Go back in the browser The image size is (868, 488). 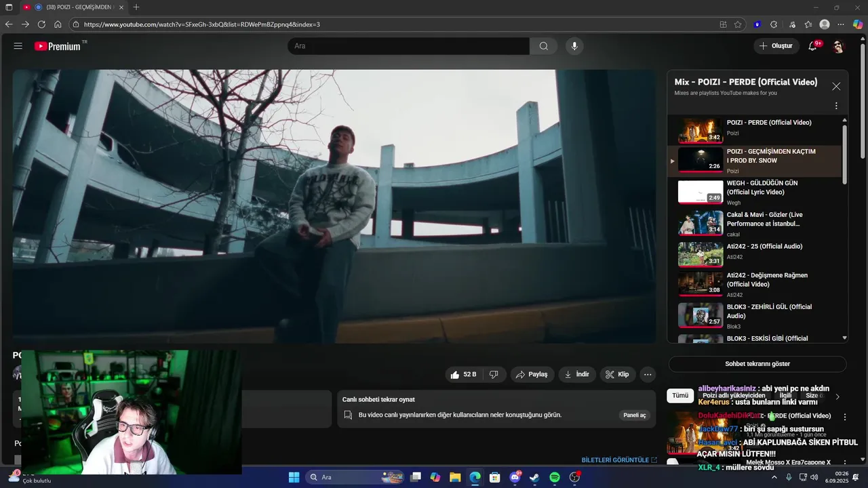(9, 24)
